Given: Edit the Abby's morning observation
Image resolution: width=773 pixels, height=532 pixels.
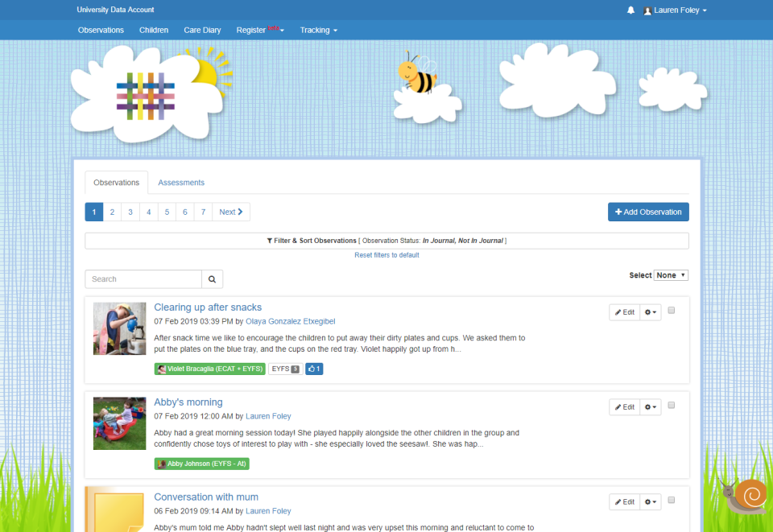Looking at the screenshot, I should (x=625, y=407).
